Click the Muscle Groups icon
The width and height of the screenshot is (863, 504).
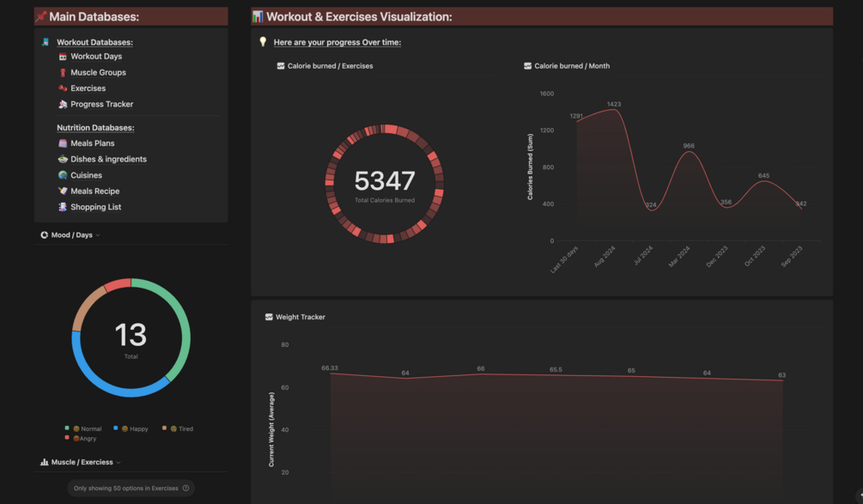tap(63, 73)
